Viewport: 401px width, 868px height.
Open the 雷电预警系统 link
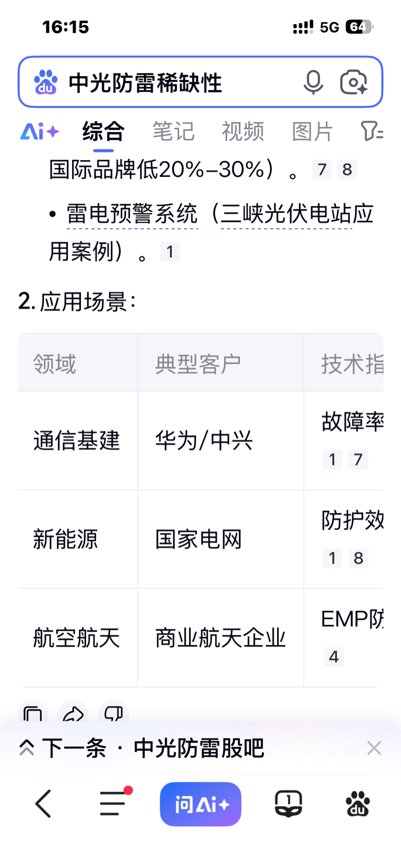pos(132,214)
